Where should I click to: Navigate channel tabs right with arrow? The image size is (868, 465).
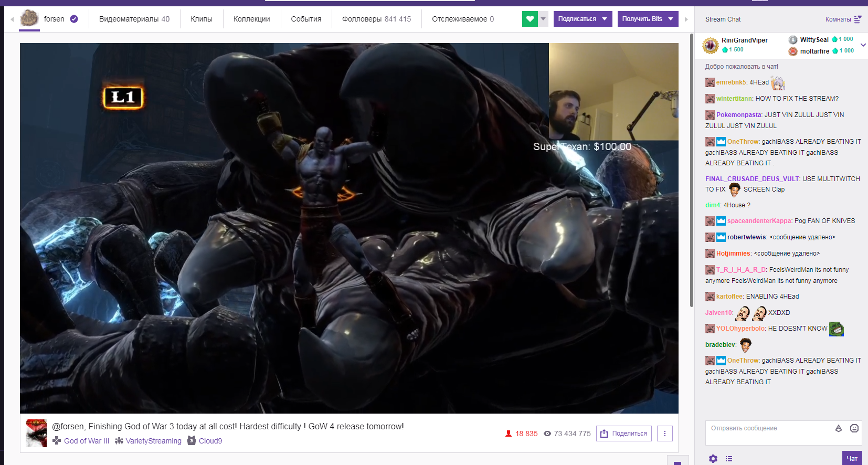point(686,19)
